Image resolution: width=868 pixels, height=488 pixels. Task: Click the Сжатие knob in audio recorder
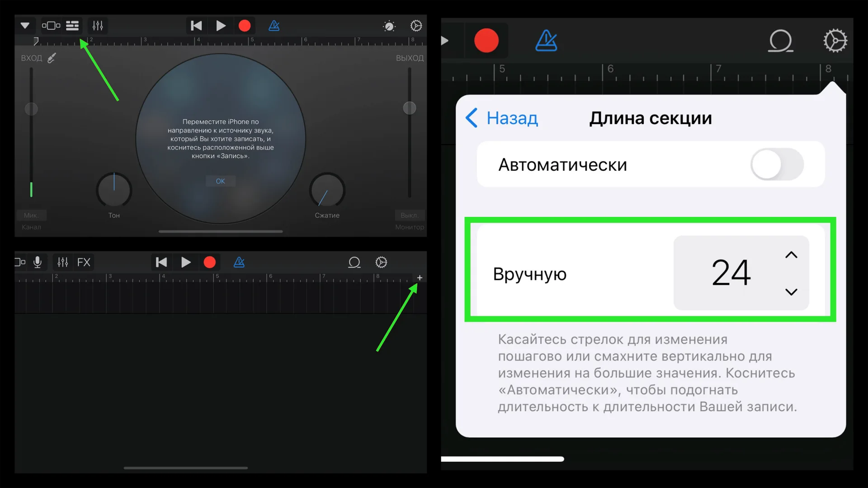pos(327,191)
